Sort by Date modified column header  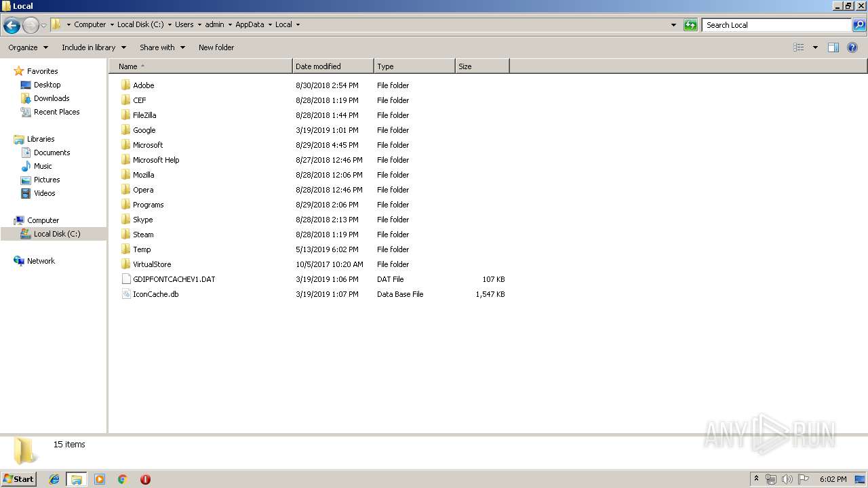pyautogui.click(x=333, y=66)
